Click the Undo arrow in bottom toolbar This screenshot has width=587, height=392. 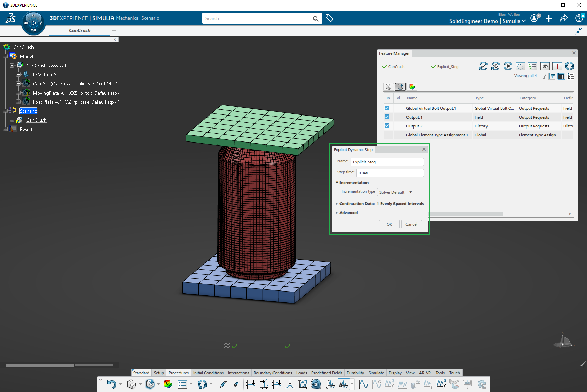(111, 384)
